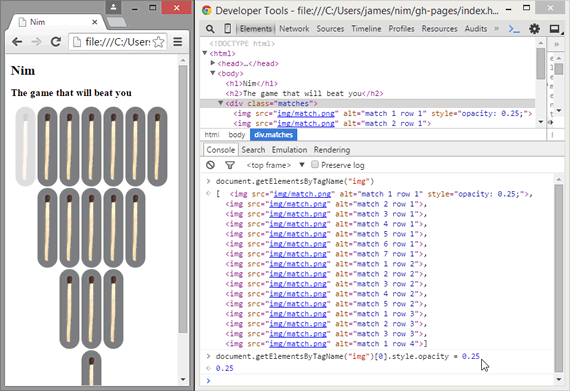Open Chrome hamburger menu

(x=177, y=42)
